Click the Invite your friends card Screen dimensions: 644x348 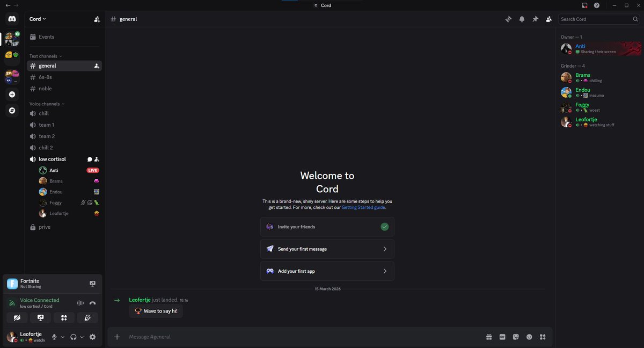tap(327, 227)
